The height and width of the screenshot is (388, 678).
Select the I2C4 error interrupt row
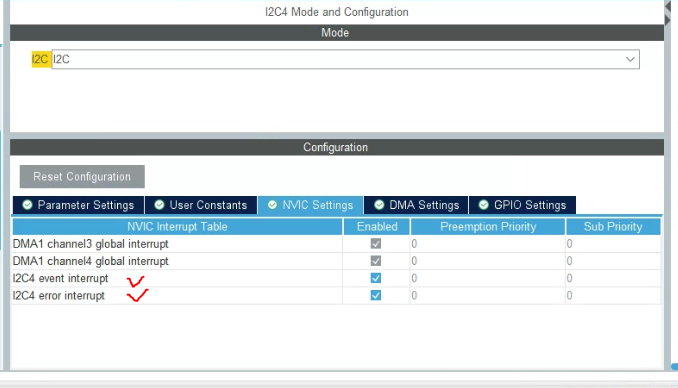[336, 296]
